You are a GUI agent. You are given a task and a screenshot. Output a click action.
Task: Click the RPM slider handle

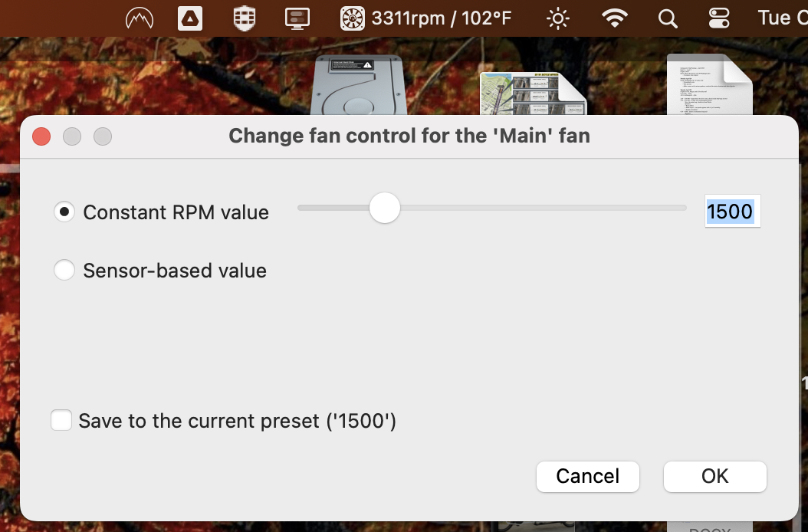385,208
